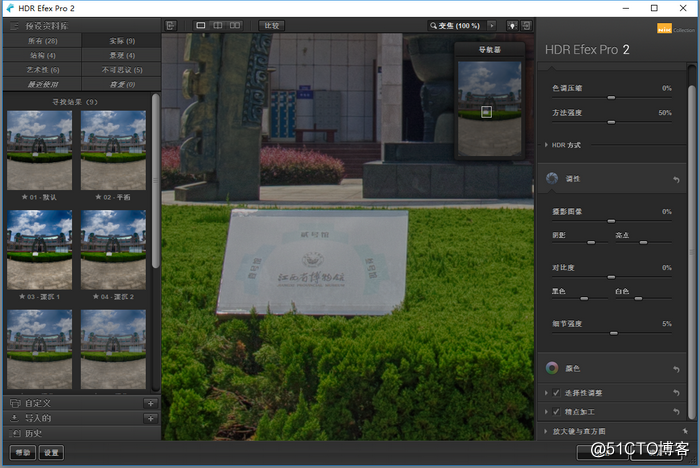The image size is (700, 468).
Task: Open the zoom level dropdown arrow
Action: tap(492, 25)
